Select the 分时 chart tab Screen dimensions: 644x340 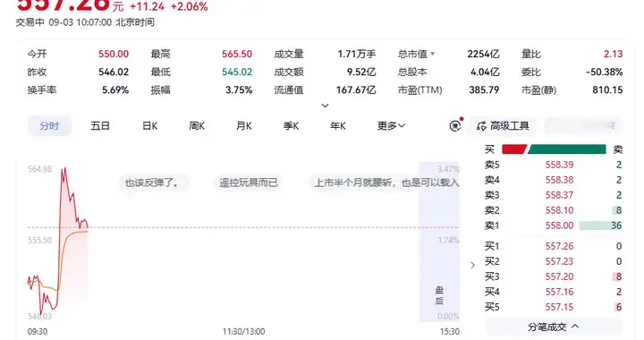point(49,125)
